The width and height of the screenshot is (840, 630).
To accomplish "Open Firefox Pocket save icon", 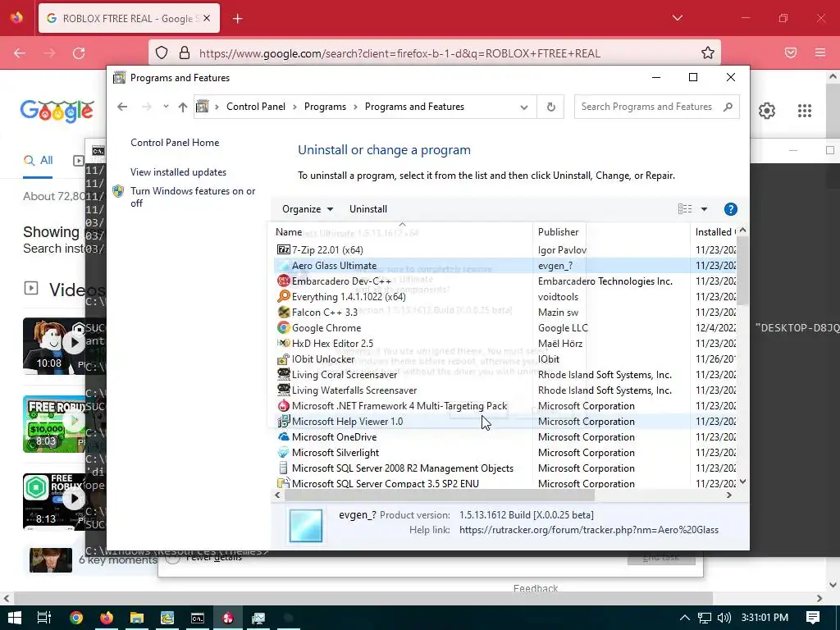I will 791,52.
